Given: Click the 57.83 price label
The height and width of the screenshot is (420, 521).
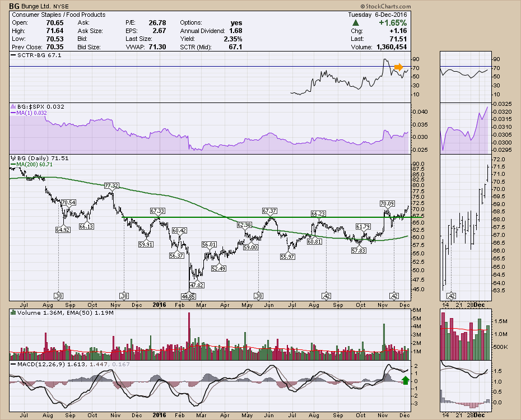Looking at the screenshot, I should coord(359,250).
